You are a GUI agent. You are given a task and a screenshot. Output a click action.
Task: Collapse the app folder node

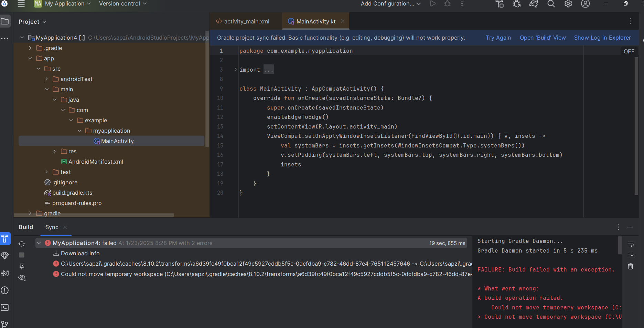(30, 58)
